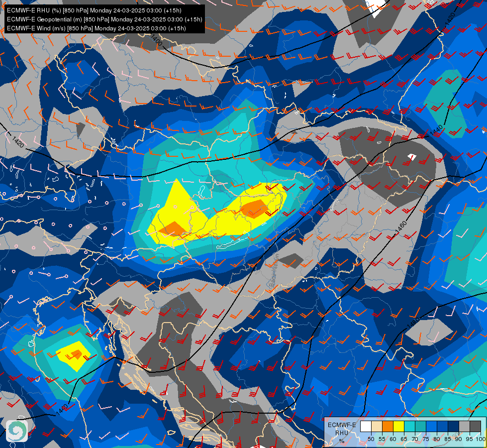
Task: Click the orange 55–60 swatch in the legend
Action: click(388, 426)
